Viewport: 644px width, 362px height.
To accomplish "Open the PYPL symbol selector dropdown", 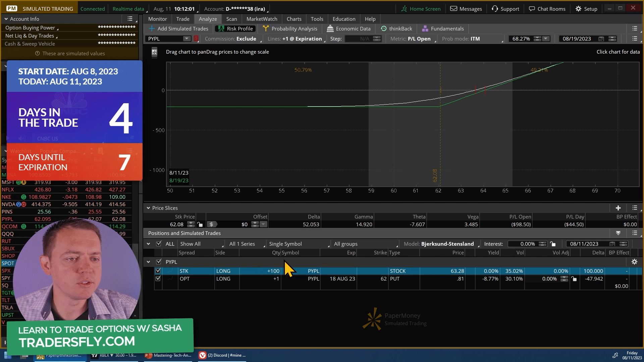I will (187, 39).
